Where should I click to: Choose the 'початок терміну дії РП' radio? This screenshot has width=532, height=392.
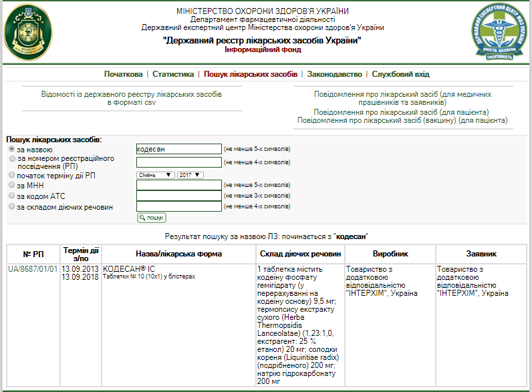click(12, 174)
